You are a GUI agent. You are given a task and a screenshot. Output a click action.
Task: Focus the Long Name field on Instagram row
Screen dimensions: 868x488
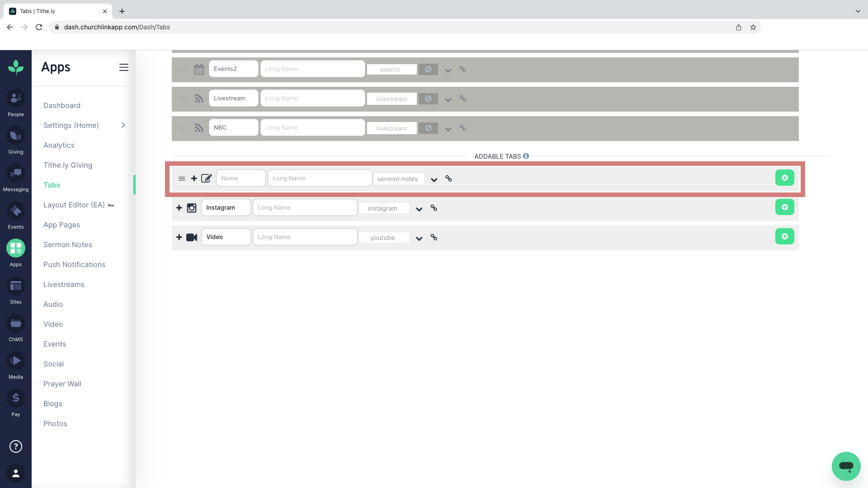pos(305,207)
